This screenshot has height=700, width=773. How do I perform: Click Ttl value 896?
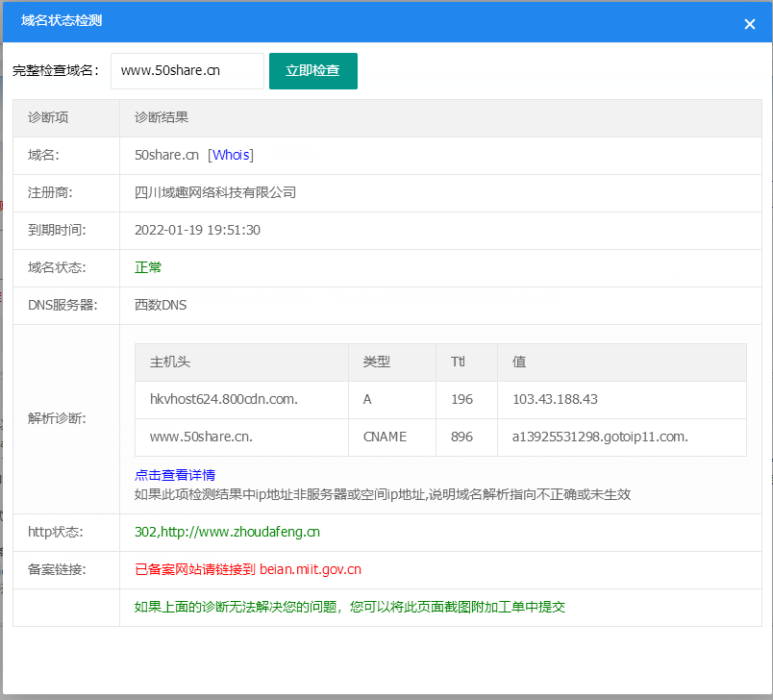(461, 437)
